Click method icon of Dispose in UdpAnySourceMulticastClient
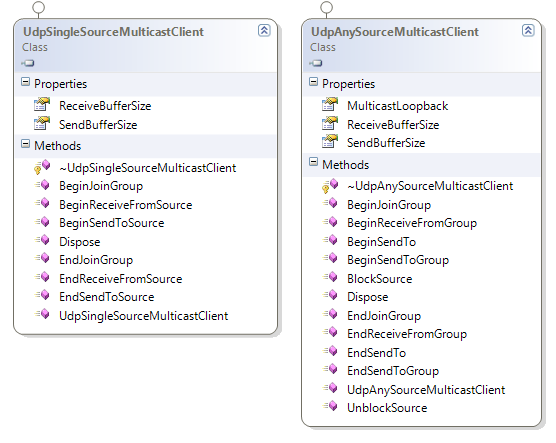 330,296
